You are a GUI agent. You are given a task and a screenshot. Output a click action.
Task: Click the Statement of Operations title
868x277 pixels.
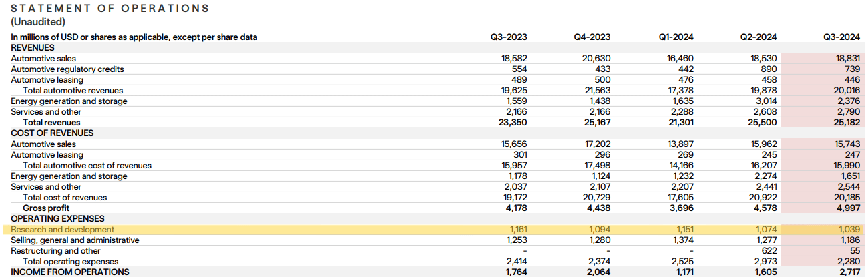[110, 9]
